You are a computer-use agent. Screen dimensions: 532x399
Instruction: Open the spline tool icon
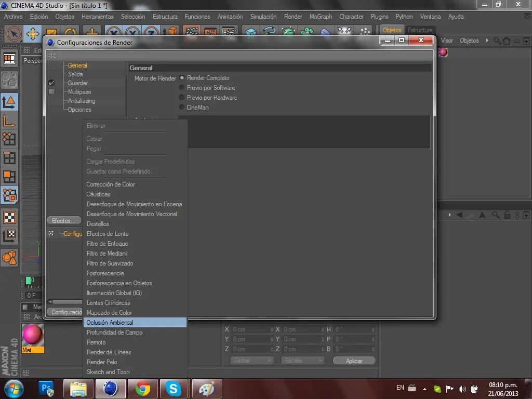click(x=270, y=32)
